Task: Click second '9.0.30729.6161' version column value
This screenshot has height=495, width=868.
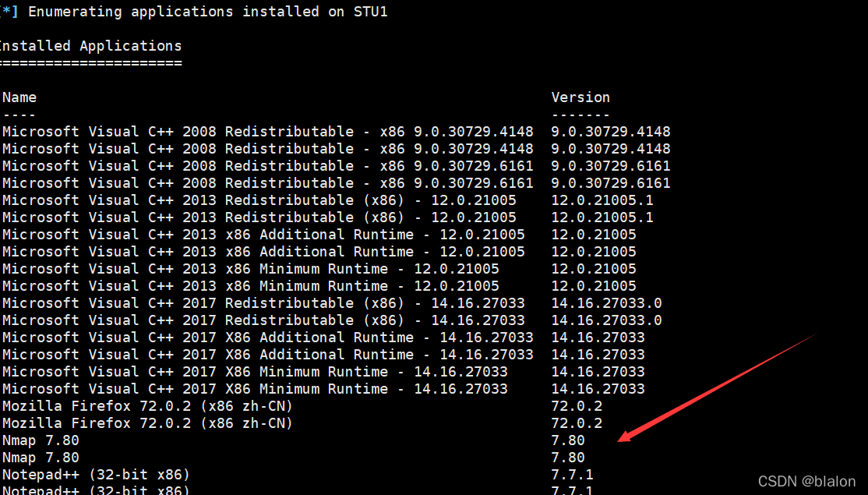Action: (611, 183)
